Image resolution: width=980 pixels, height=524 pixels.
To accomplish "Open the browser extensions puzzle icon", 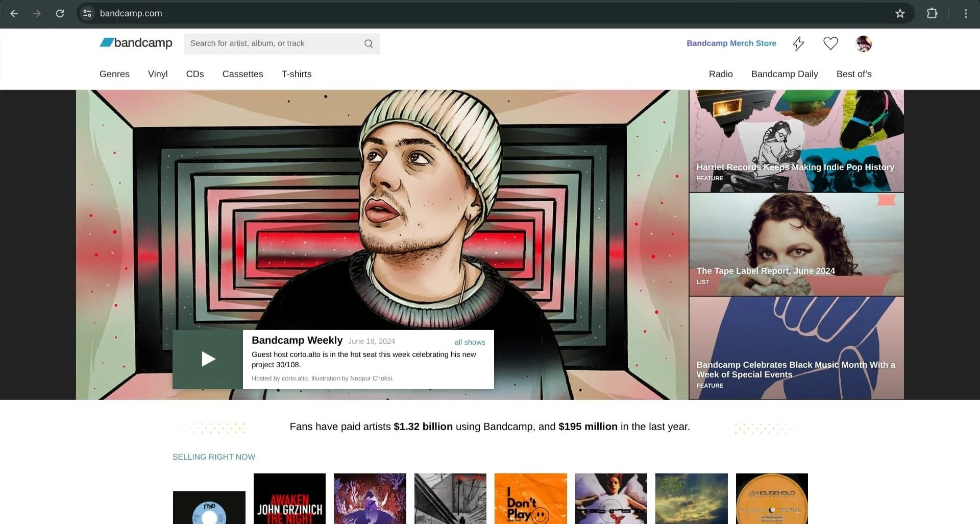I will click(932, 13).
